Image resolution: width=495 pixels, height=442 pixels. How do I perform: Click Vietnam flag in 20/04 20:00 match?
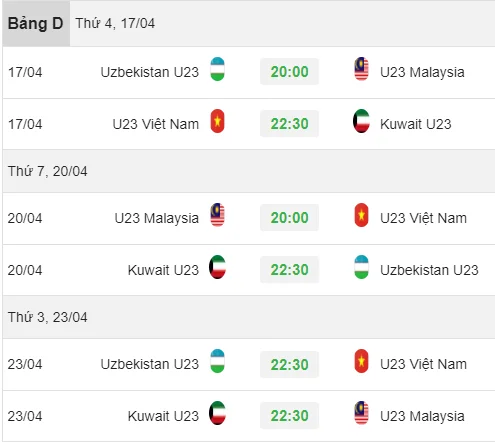click(361, 215)
